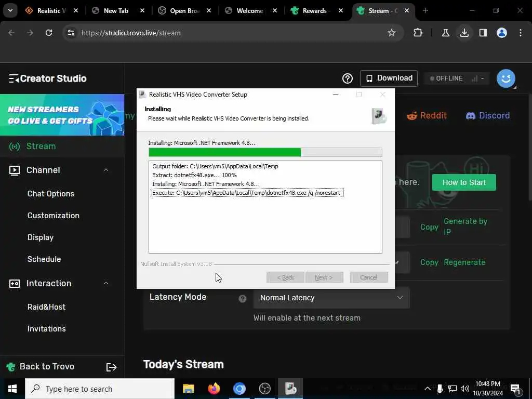Screen dimensions: 532x399
Task: Bookmark this page with the star icon
Action: click(x=392, y=33)
